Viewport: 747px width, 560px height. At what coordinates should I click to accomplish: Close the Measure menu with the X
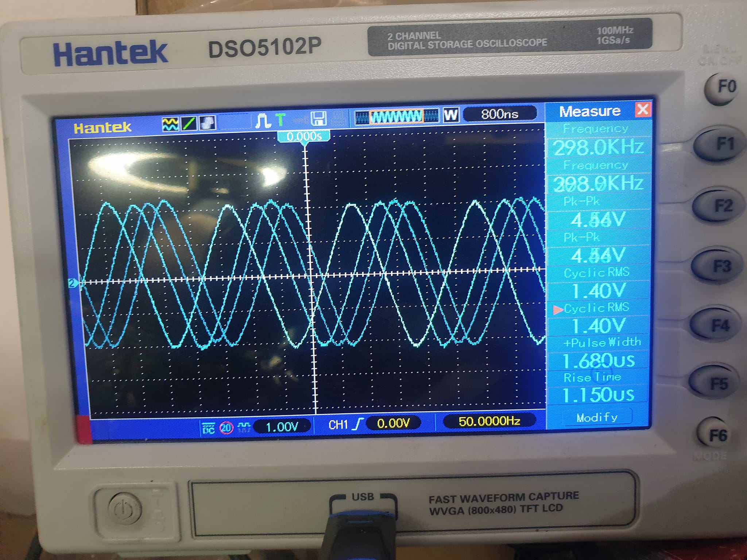pos(643,109)
